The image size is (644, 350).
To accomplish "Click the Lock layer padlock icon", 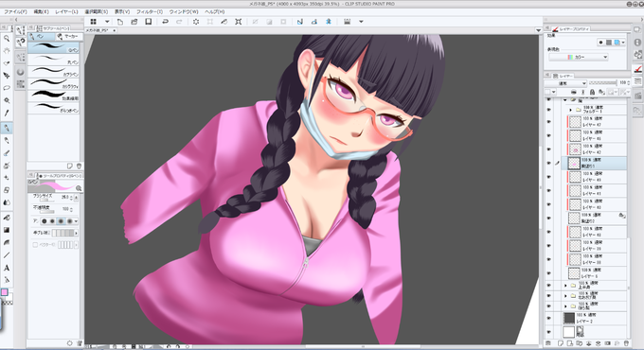I will click(592, 92).
